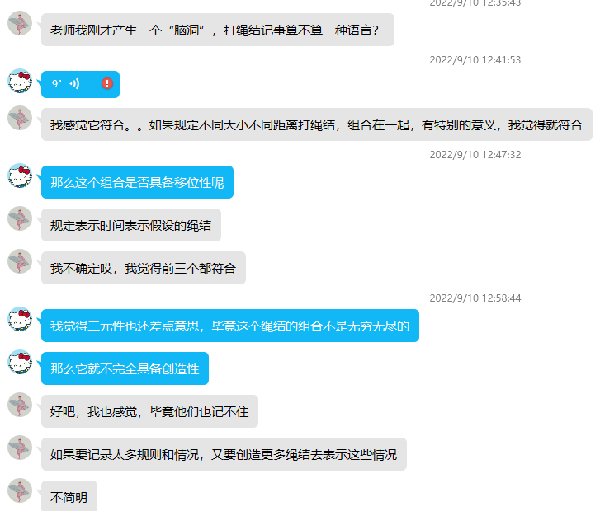Click the message beginning 如果要记录太多规则和情况
Image resolution: width=600 pixels, height=511 pixels.
tap(224, 454)
